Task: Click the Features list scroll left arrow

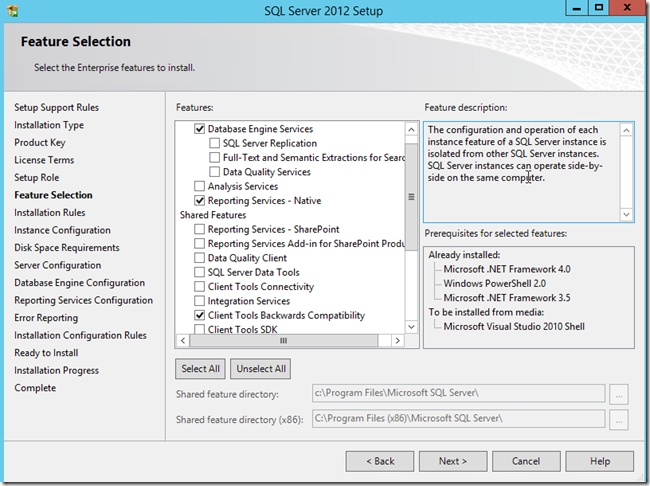Action: tap(183, 341)
